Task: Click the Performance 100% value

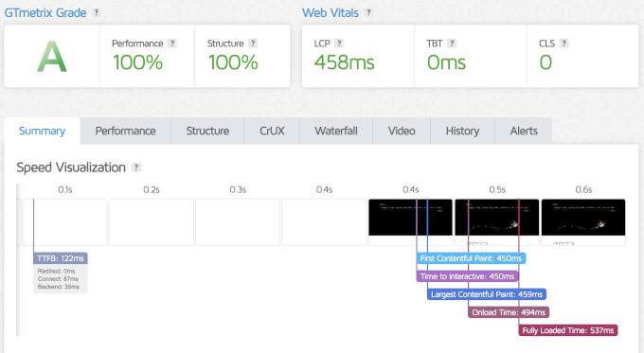Action: [x=137, y=62]
